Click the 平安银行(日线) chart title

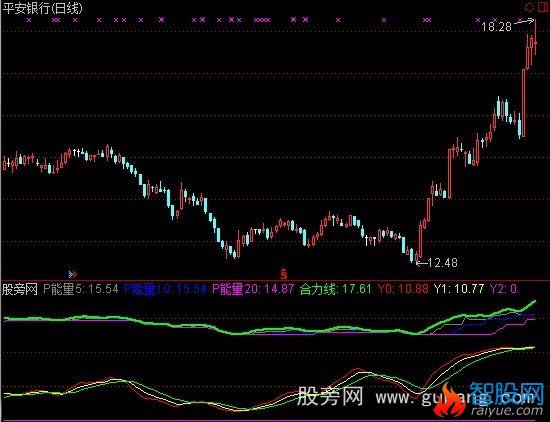coord(42,8)
